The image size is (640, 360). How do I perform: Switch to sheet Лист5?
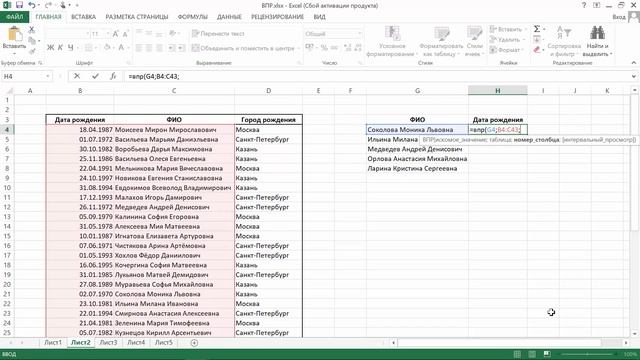[164, 342]
